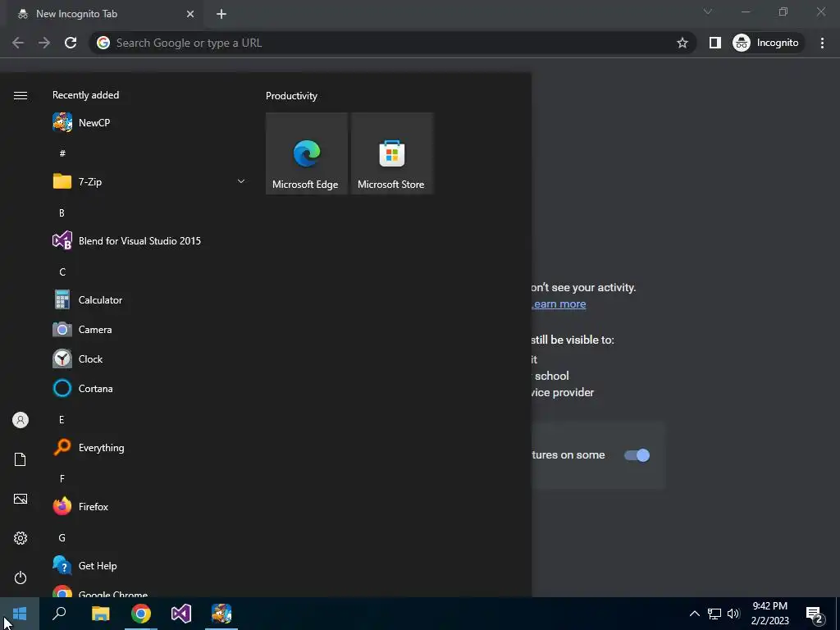Open the Microsoft Store tile

tap(391, 153)
